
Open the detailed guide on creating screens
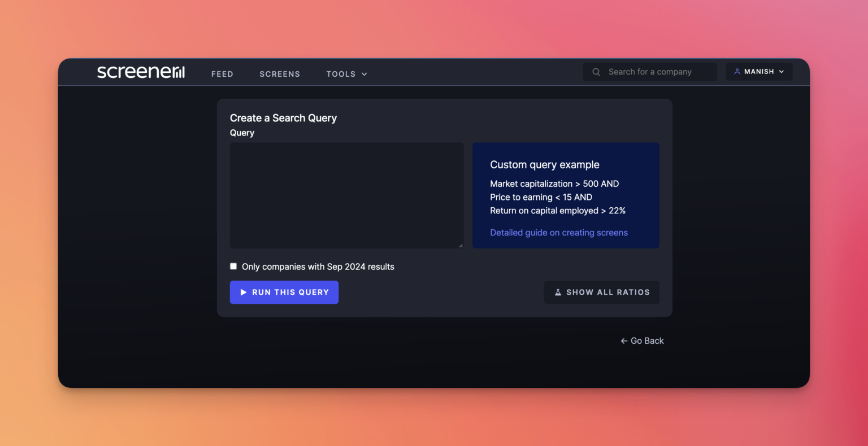click(x=558, y=232)
